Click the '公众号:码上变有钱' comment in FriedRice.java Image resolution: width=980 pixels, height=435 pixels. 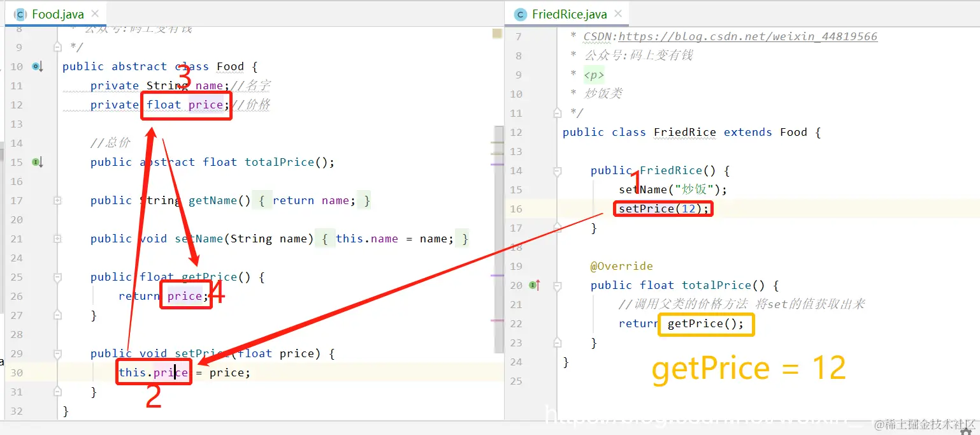pyautogui.click(x=638, y=55)
